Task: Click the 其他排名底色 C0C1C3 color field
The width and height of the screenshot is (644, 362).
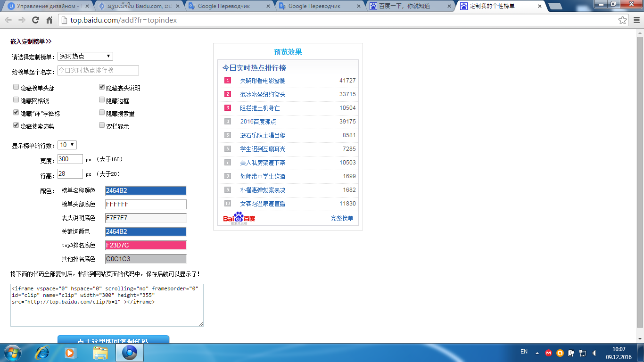Action: [146, 259]
